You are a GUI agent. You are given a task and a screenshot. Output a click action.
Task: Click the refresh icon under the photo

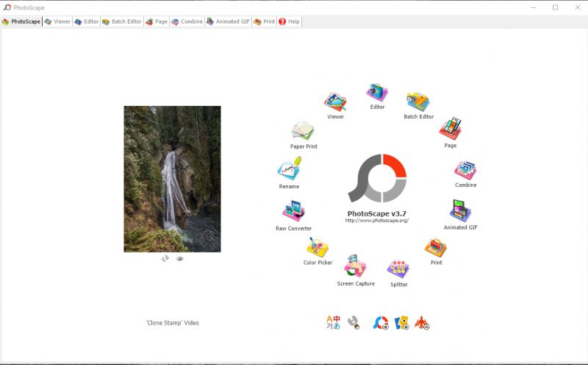pos(165,258)
